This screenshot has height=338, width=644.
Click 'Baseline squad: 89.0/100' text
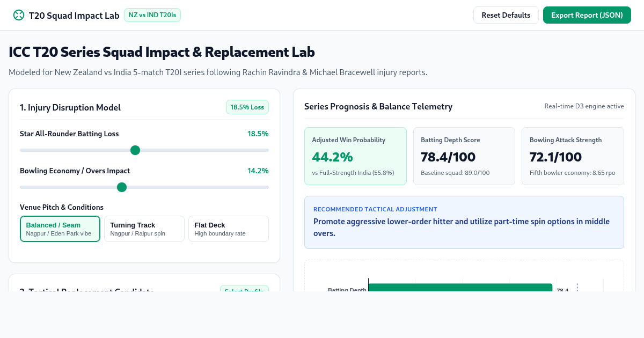[455, 173]
